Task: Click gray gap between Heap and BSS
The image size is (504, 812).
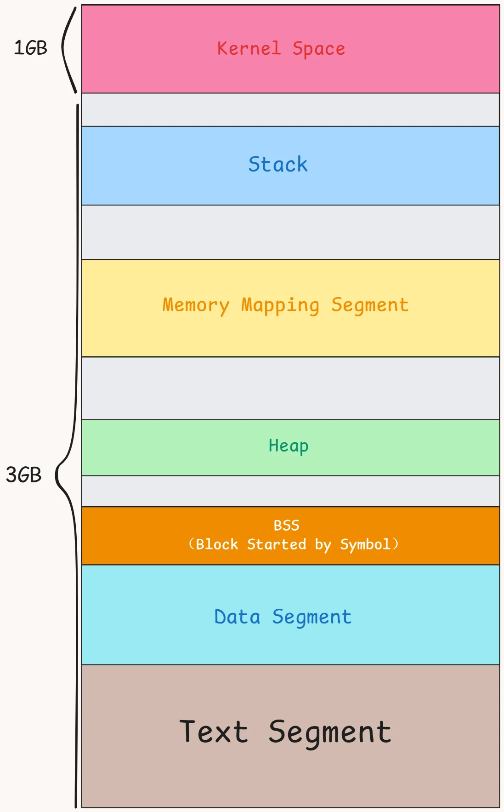Action: (x=290, y=491)
